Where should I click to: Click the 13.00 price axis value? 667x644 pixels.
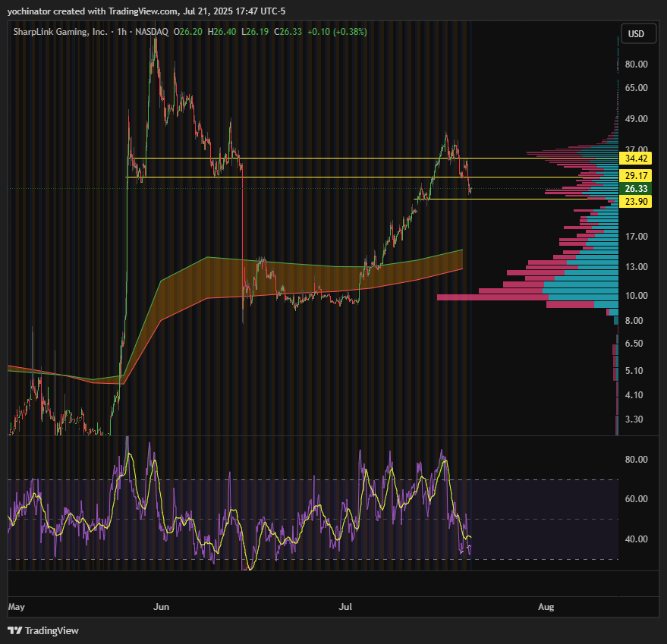point(637,267)
